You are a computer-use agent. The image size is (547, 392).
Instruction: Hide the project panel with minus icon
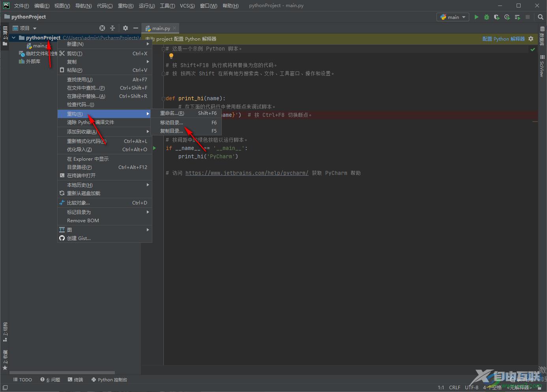(136, 28)
